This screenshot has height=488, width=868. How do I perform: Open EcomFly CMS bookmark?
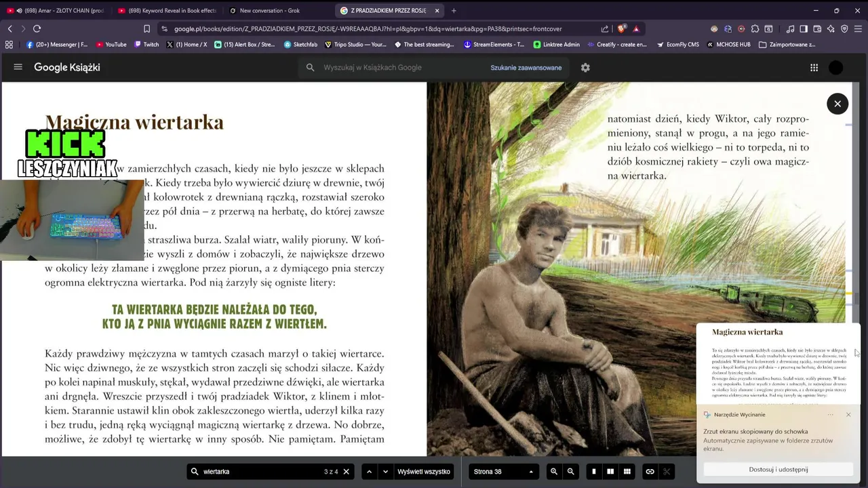[x=677, y=45]
